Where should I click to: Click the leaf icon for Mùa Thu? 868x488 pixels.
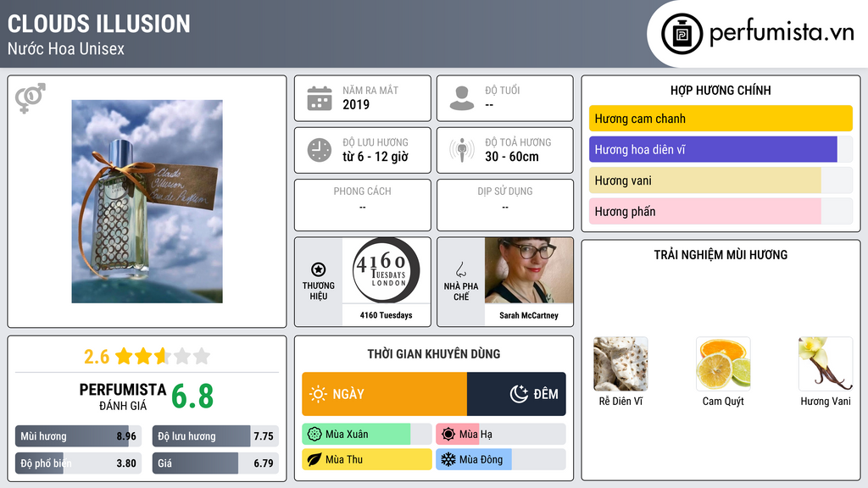tap(314, 460)
